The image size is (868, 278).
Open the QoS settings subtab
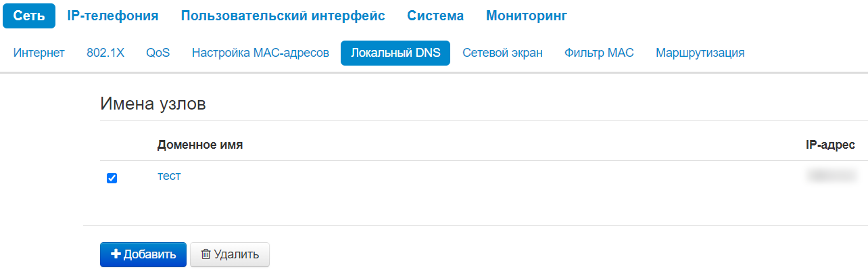158,53
